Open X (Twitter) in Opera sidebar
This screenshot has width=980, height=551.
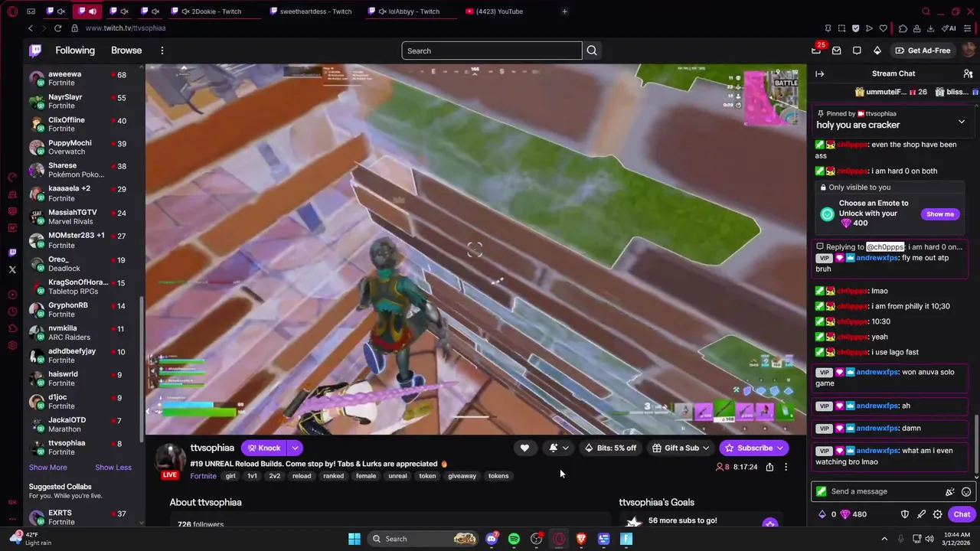point(12,269)
